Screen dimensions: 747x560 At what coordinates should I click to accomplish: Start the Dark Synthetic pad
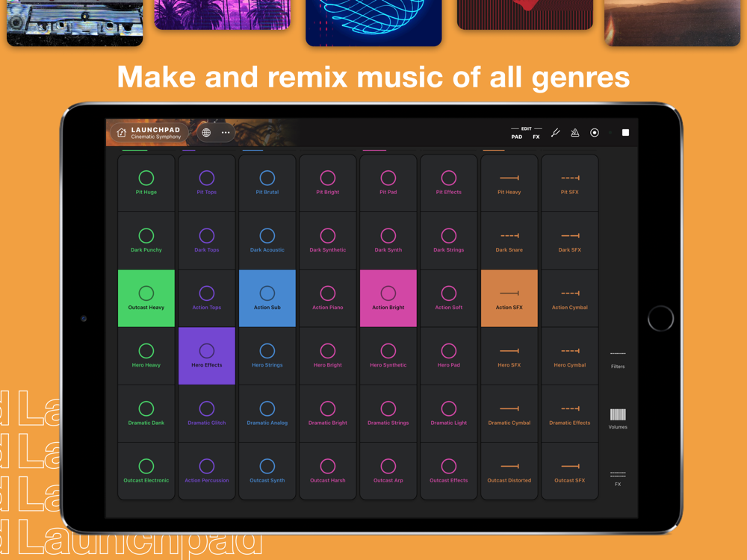(328, 240)
